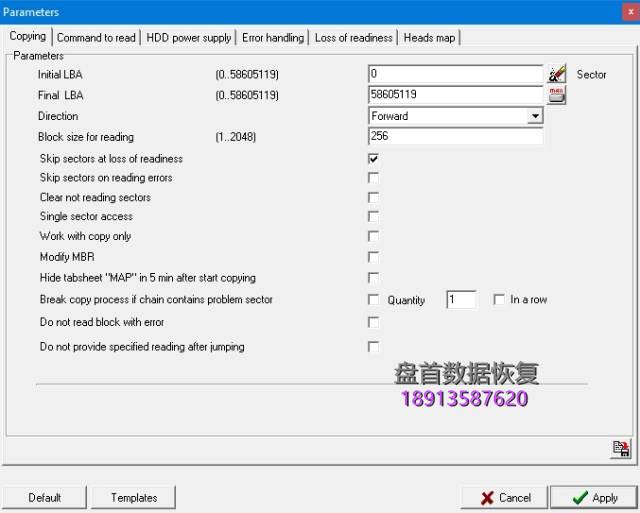Focus the Final LBA field showing 58605119
640x513 pixels.
[456, 95]
